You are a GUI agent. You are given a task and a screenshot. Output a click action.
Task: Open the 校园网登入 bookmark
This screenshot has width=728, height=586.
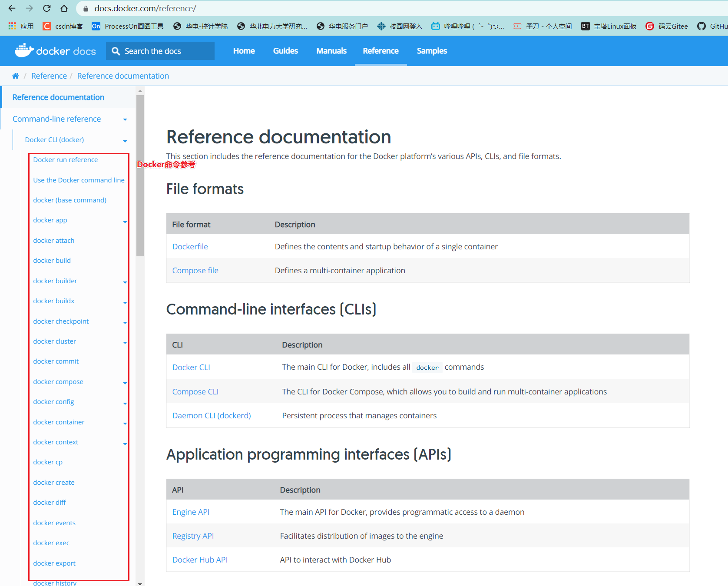400,26
